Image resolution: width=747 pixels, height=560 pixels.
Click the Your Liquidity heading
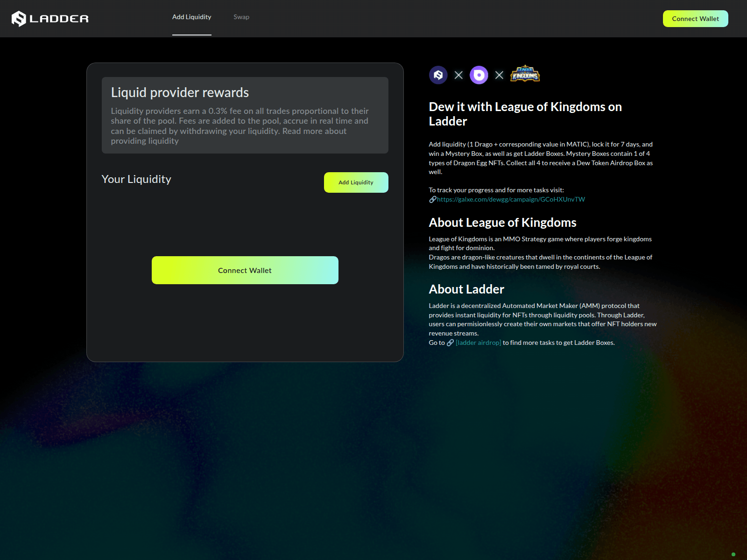pos(136,179)
